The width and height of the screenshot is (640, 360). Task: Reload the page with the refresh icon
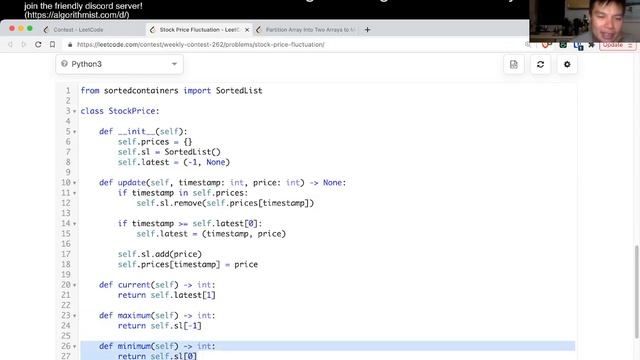38,44
